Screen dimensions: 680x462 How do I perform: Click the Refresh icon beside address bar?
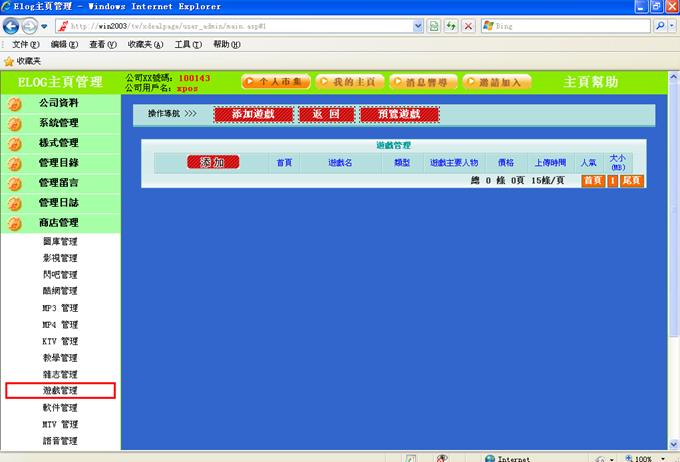click(451, 25)
